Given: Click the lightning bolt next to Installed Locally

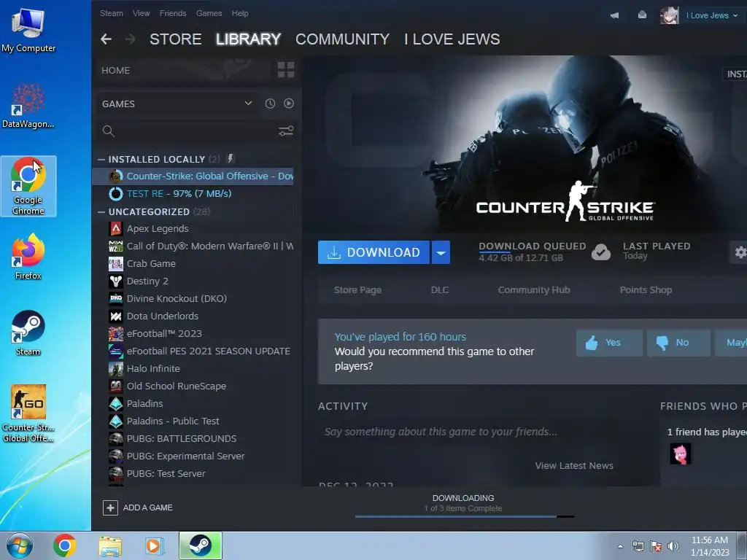Looking at the screenshot, I should click(x=231, y=158).
